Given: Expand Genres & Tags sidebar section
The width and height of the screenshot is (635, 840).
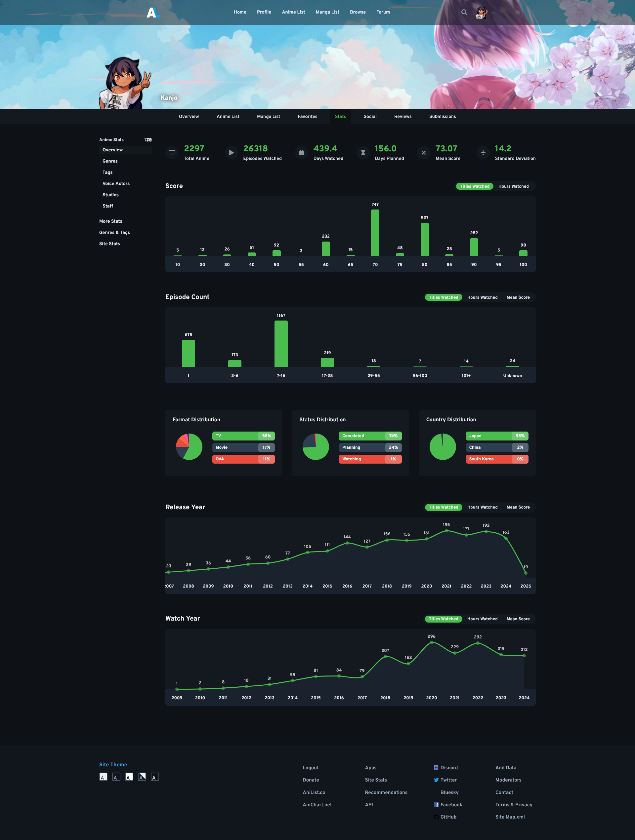Looking at the screenshot, I should point(114,232).
